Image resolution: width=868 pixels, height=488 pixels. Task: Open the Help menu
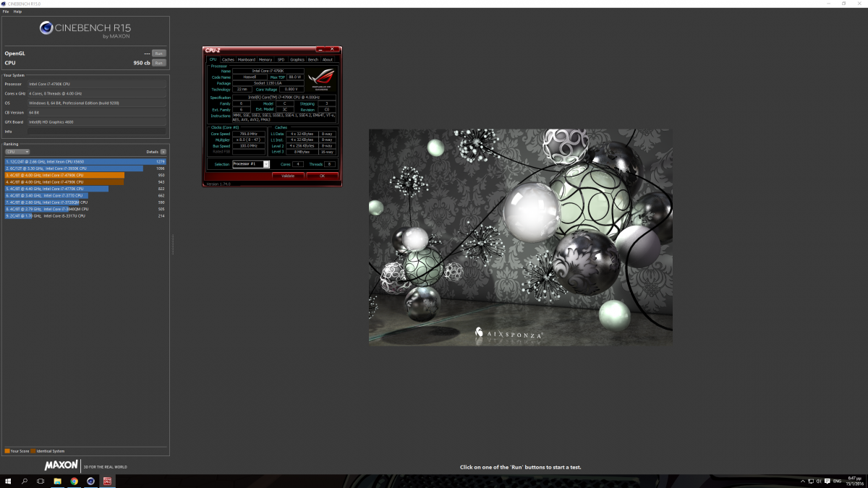(17, 12)
